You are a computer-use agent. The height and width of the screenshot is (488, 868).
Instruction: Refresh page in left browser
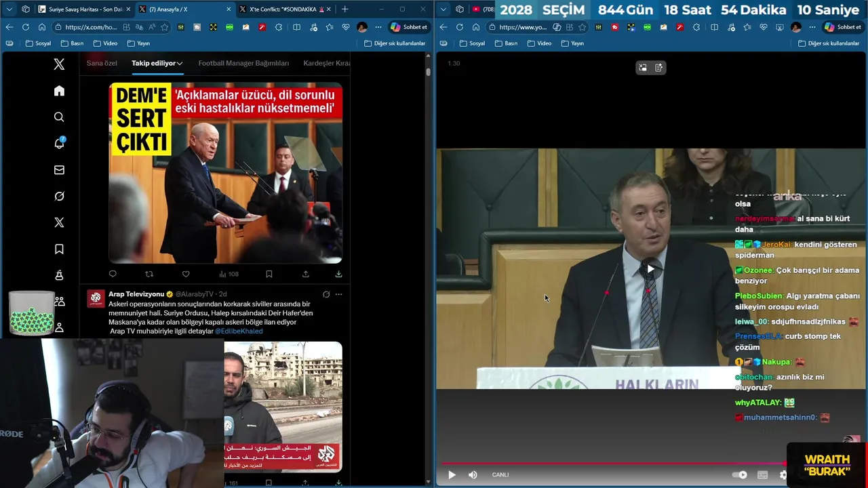[25, 27]
